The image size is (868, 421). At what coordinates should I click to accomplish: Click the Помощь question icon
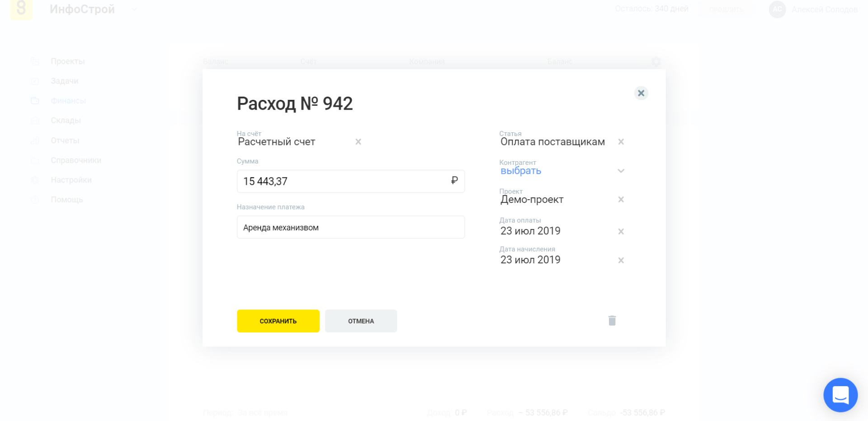point(35,200)
